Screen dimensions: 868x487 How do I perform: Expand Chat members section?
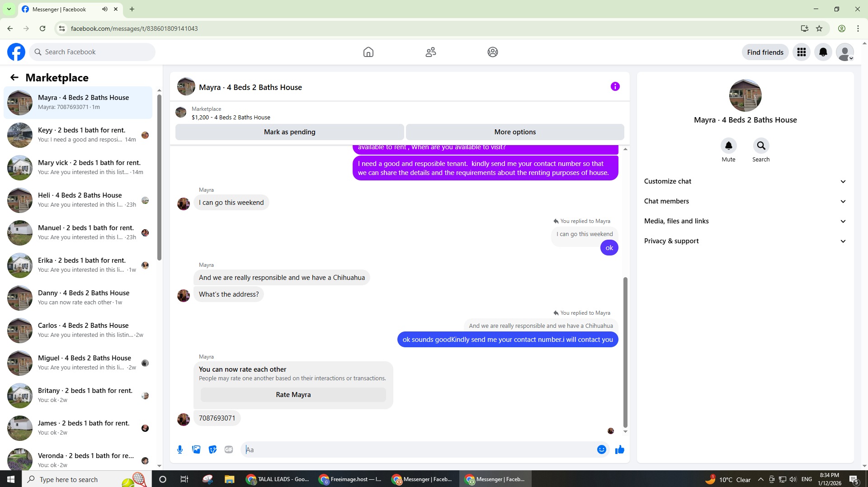pos(745,201)
